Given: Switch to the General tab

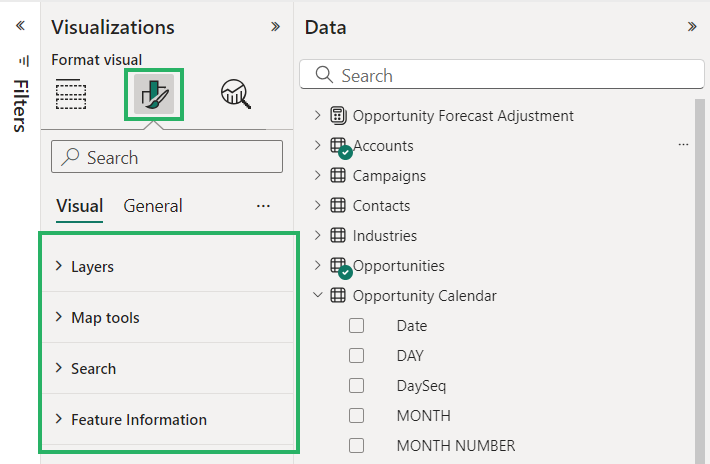Looking at the screenshot, I should [153, 206].
